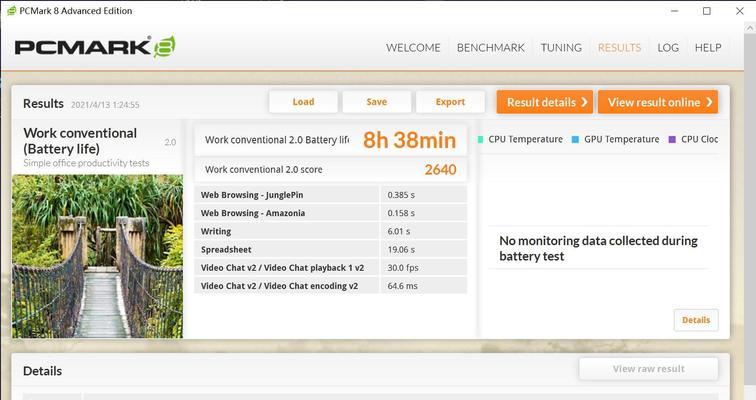The image size is (756, 400).
Task: Click the Details button in monitoring panel
Action: [696, 320]
